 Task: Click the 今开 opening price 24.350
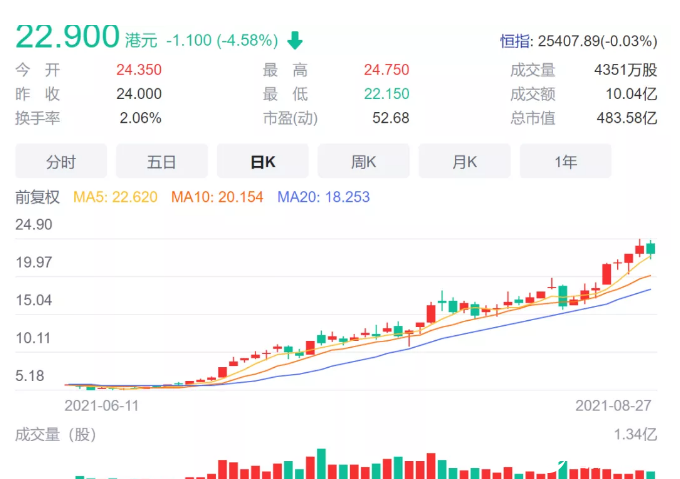click(139, 70)
